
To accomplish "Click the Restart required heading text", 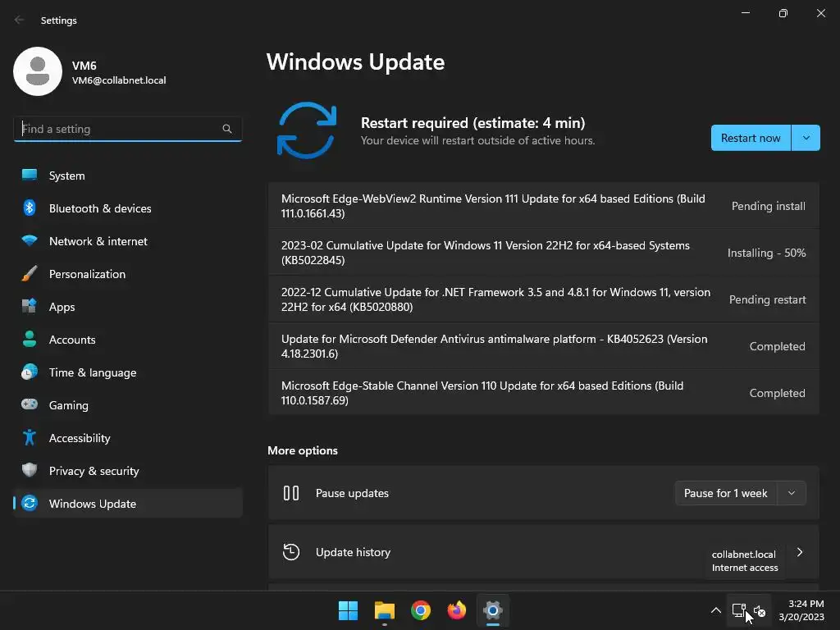I will click(x=473, y=123).
